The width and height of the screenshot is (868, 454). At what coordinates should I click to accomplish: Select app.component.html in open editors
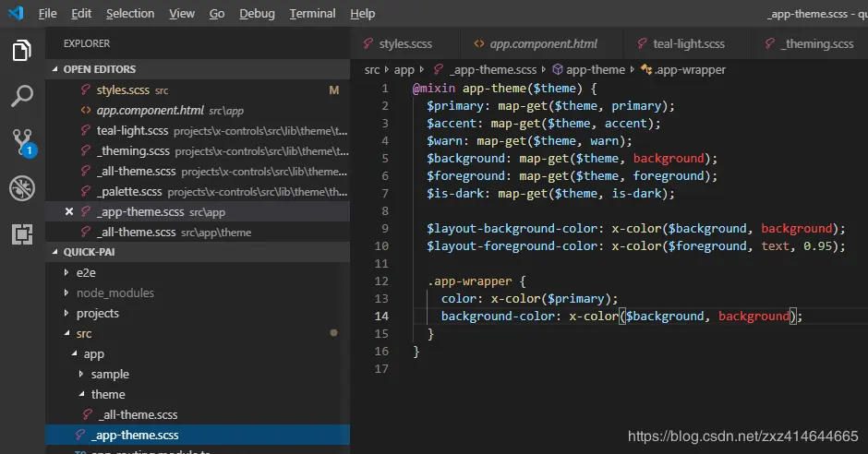[x=198, y=111]
